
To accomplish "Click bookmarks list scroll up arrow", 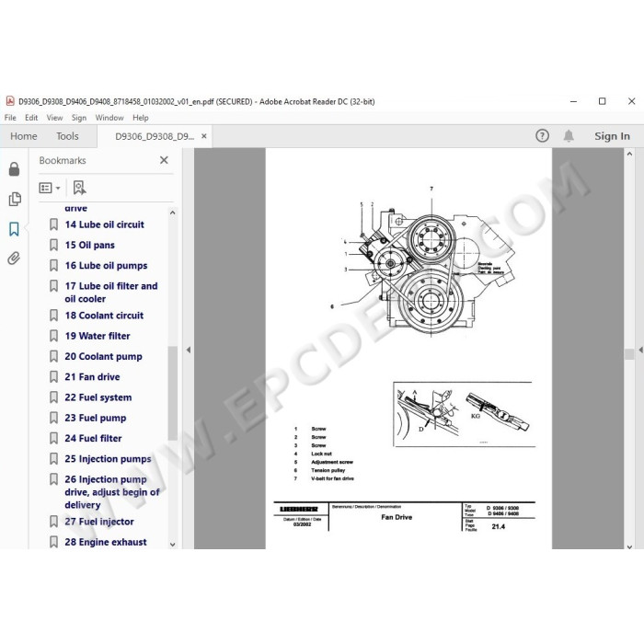I will [173, 213].
